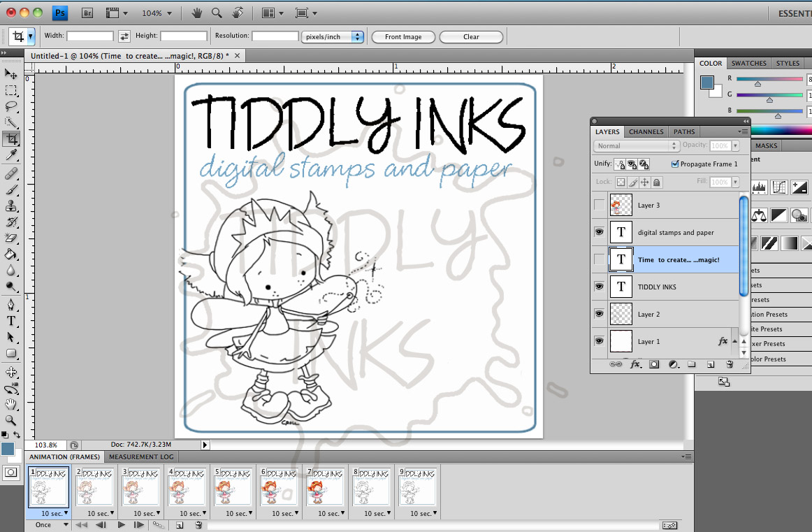812x532 pixels.
Task: Select the Rounded Rectangle shape tool
Action: pyautogui.click(x=11, y=354)
